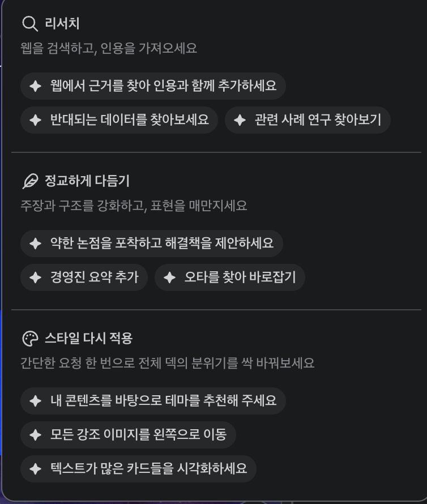This screenshot has width=427, height=504.
Task: Choose 약한 논점을 포착하고 해결책을 제안하세요 suggestion
Action: coord(151,244)
